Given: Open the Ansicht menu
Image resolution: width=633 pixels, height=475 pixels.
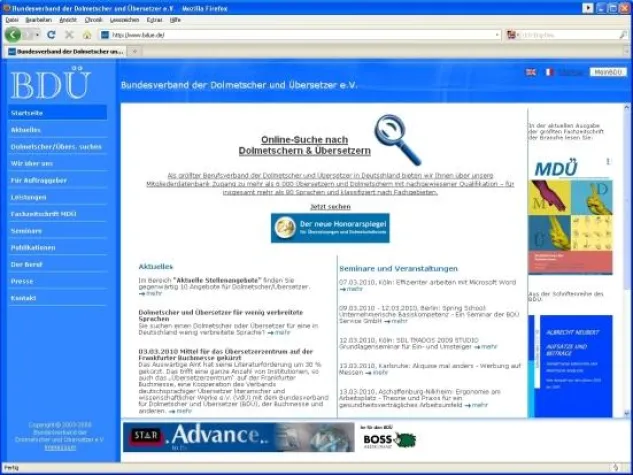Looking at the screenshot, I should click(x=68, y=20).
